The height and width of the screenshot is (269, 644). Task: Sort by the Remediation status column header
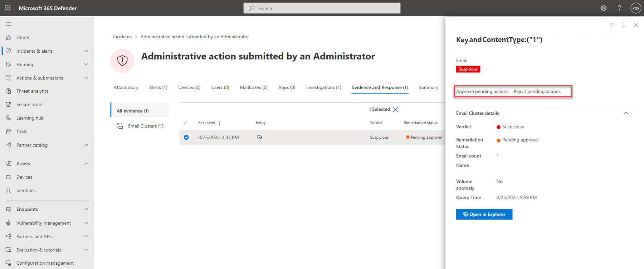click(x=420, y=123)
